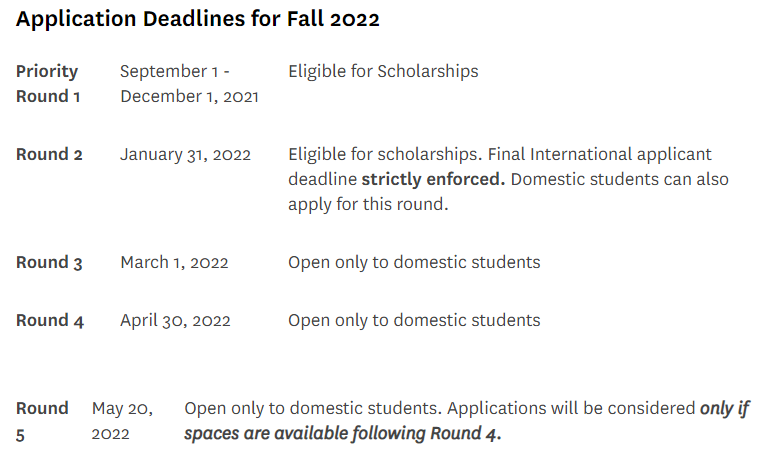This screenshot has width=761, height=450.
Task: Click Applications will be considered text
Action: click(571, 409)
